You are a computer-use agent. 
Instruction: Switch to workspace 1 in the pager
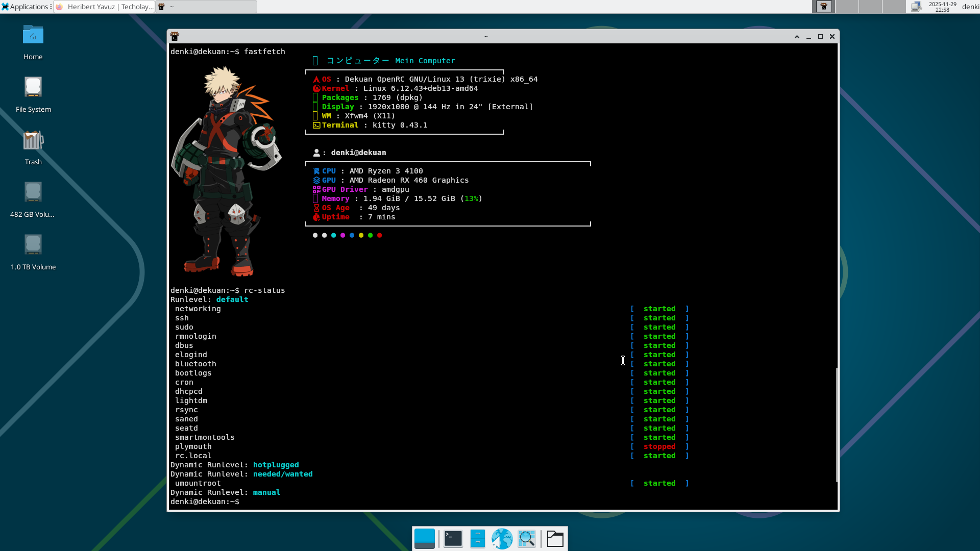coord(823,7)
